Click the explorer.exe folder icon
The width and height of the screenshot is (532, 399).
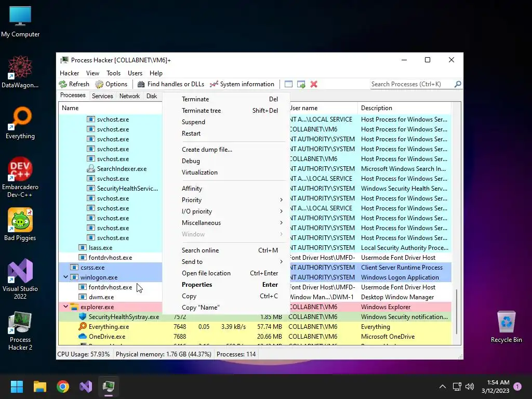[74, 307]
